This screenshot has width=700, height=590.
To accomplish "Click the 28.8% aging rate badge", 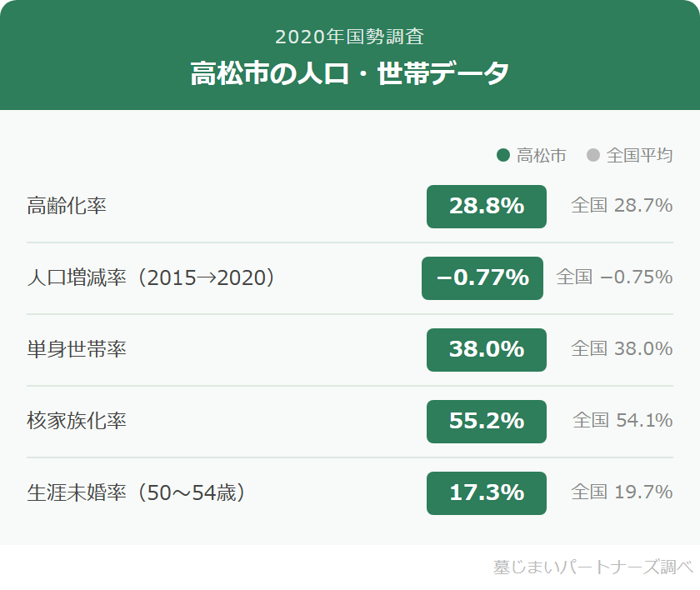I will click(487, 207).
